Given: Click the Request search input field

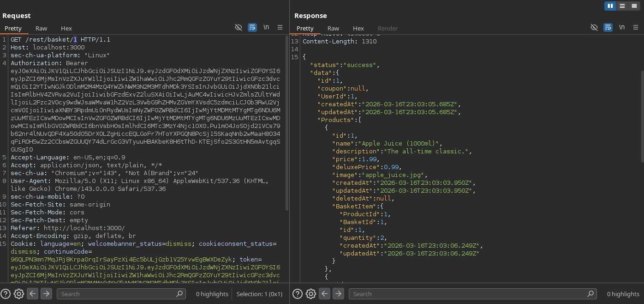Looking at the screenshot, I should (x=118, y=294).
